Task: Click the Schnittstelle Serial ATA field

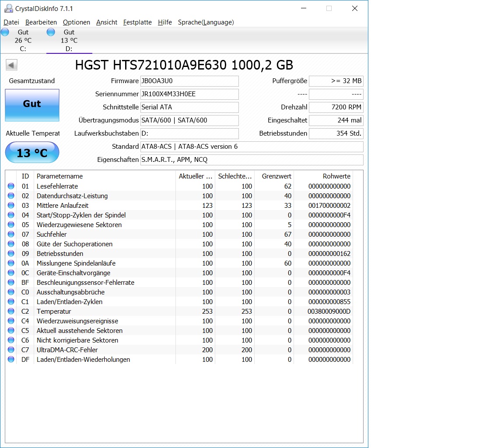Action: tap(189, 107)
